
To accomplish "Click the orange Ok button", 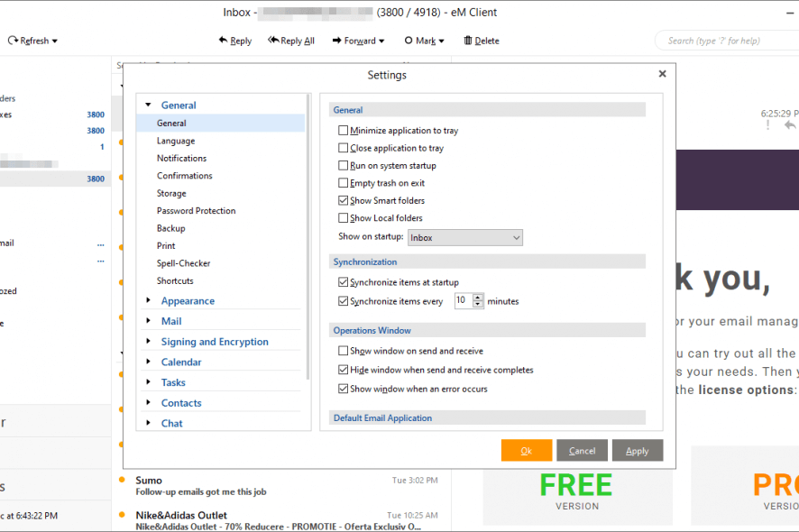I will point(527,451).
